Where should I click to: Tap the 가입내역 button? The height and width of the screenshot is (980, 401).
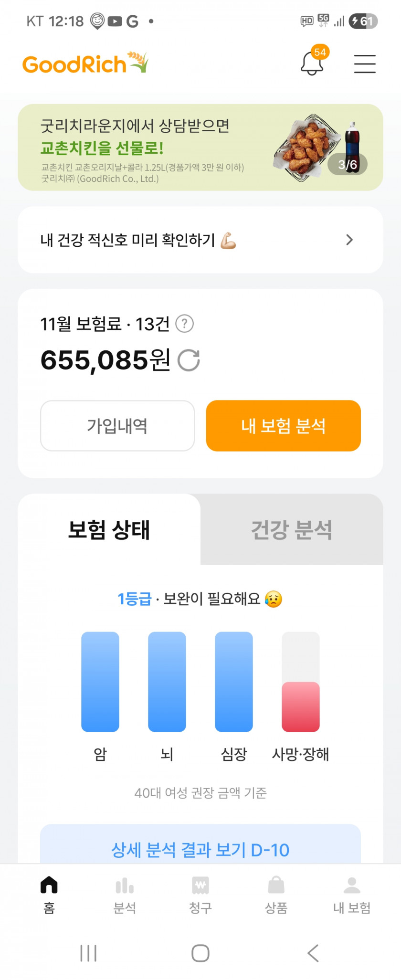pos(117,426)
